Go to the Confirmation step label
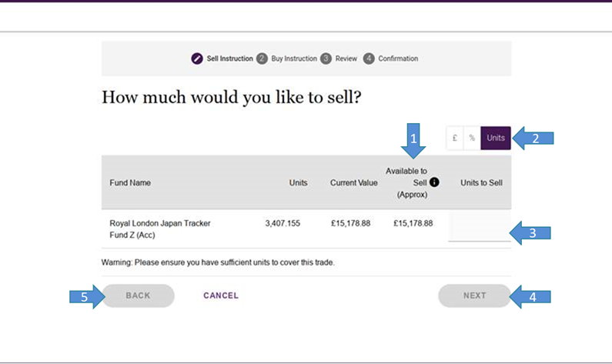612x364 pixels. coord(398,58)
